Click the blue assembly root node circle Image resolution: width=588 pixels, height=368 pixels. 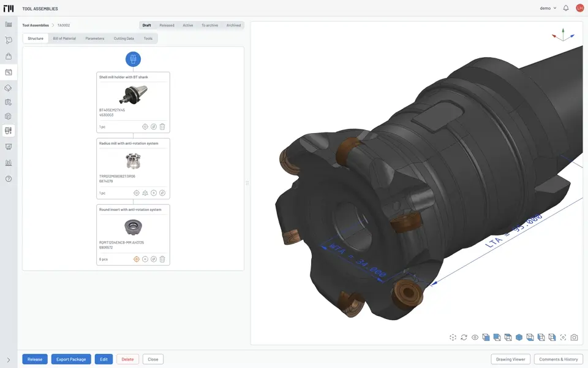point(133,59)
